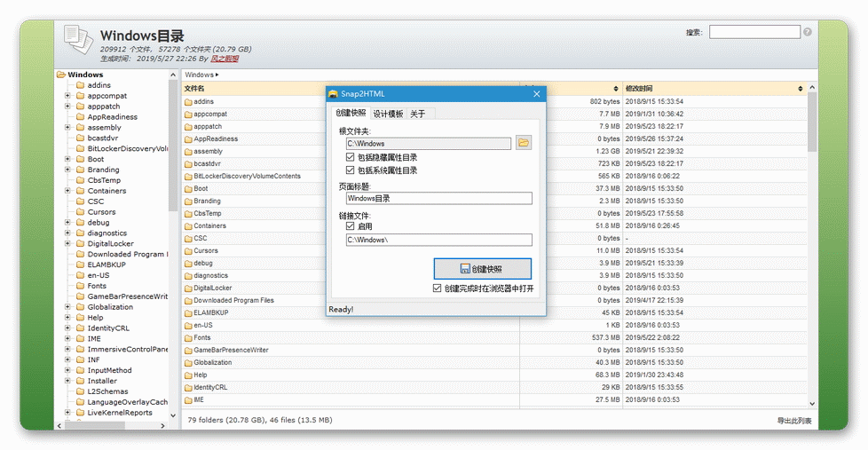The height and width of the screenshot is (450, 868).
Task: Click the link path field showing C:\Windows\
Action: 439,240
